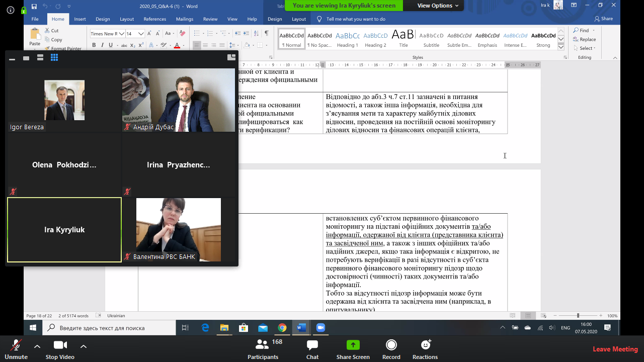Expand audio options arrow next to Unmute
Viewport: 644px width, 362px height.
click(37, 346)
